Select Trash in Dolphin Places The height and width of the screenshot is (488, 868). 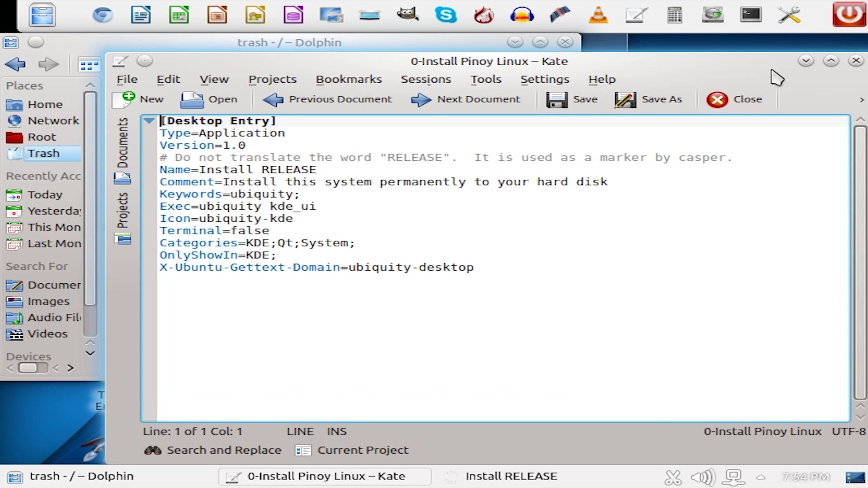click(44, 154)
